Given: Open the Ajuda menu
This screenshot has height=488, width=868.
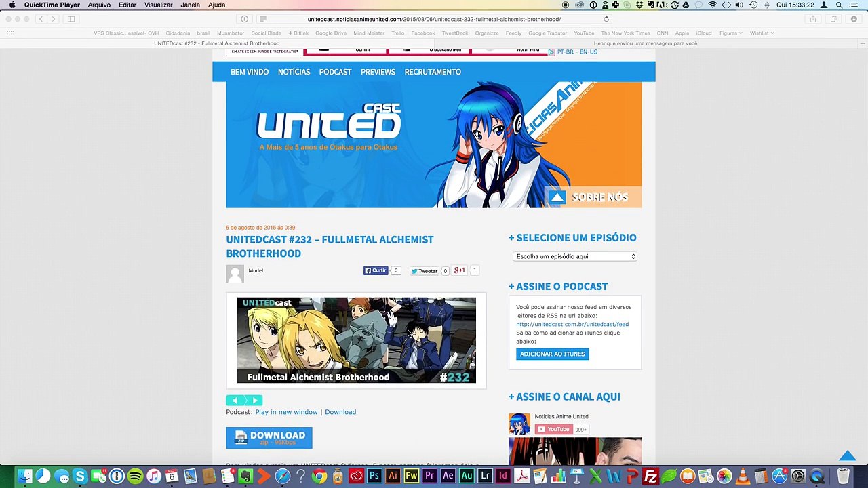Looking at the screenshot, I should pos(216,5).
